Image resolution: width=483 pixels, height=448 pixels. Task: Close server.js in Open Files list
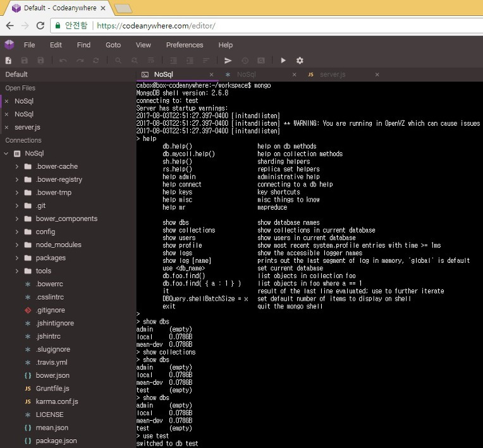[7, 128]
